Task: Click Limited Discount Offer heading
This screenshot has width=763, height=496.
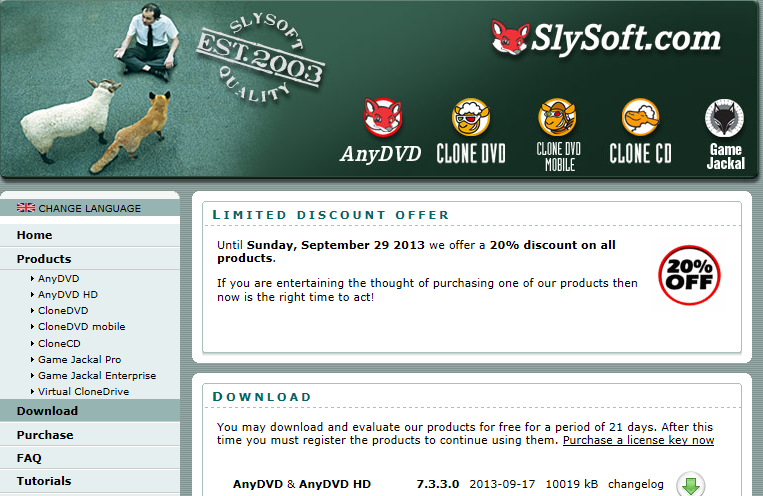Action: (x=330, y=215)
